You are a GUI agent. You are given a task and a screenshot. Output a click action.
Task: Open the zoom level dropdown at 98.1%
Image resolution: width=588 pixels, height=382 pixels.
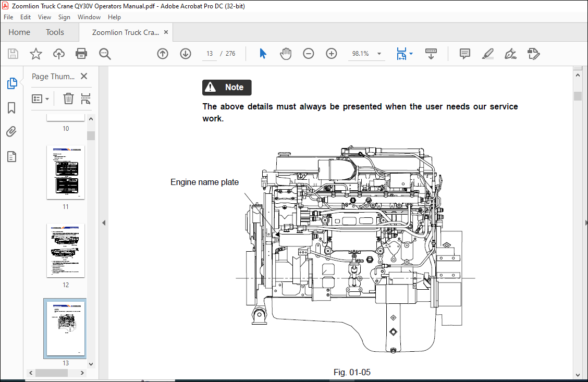379,54
